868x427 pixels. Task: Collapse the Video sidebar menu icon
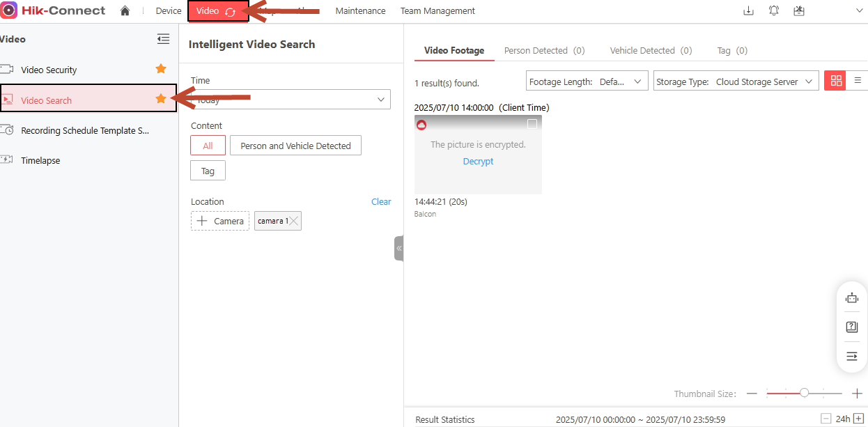[163, 39]
